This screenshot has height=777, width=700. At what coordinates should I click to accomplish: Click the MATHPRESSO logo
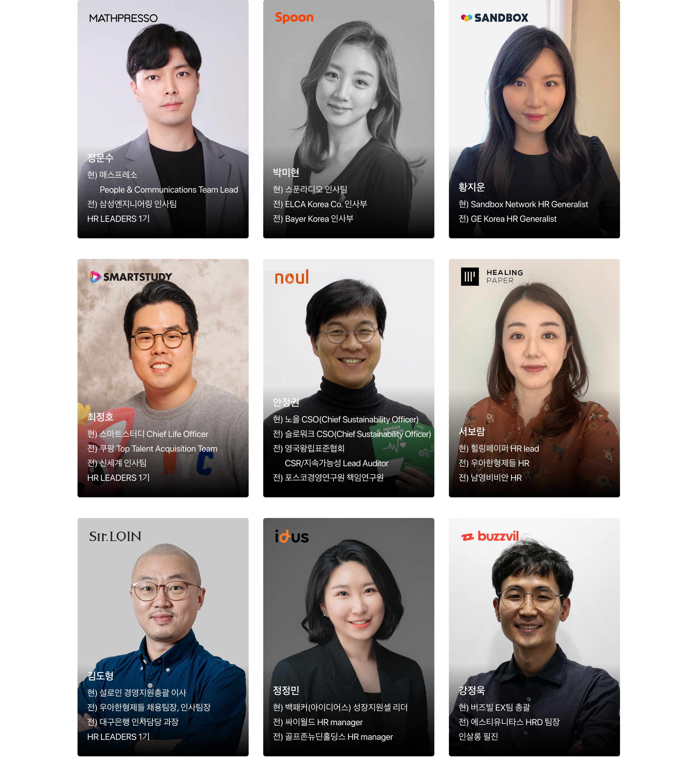(x=123, y=18)
